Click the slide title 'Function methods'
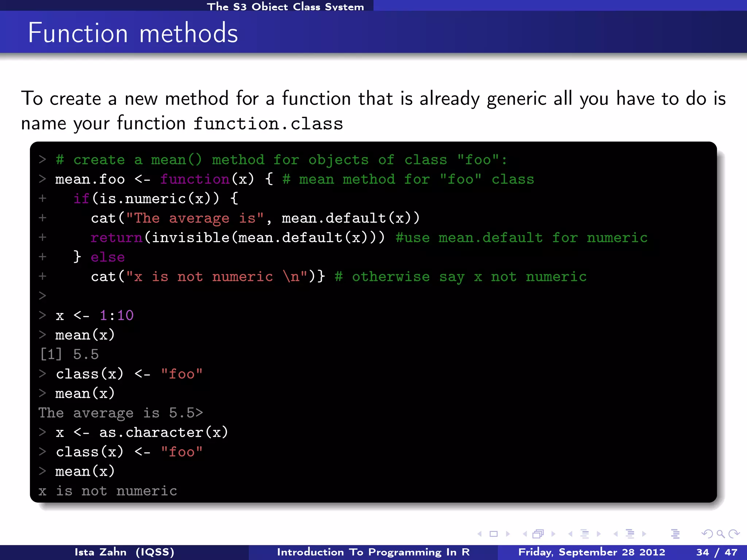The width and height of the screenshot is (747, 560). 133,33
